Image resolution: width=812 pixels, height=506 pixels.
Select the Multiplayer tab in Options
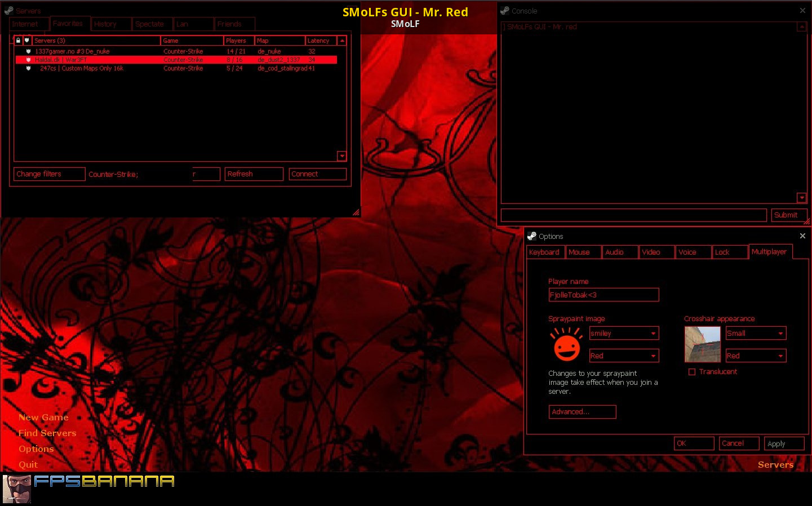pyautogui.click(x=771, y=251)
